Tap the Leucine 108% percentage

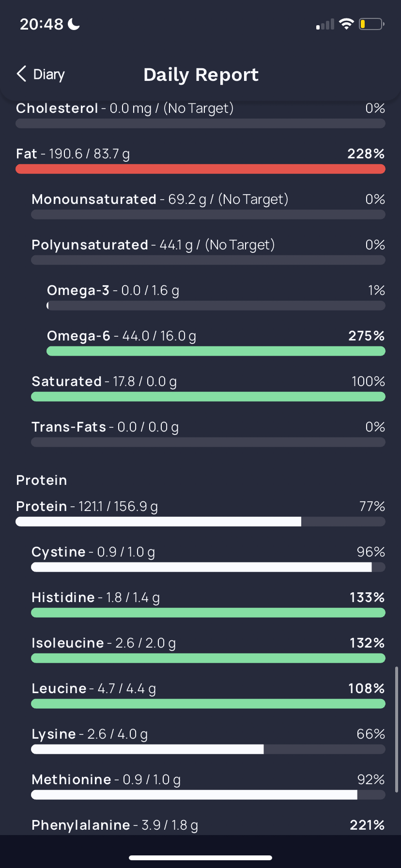point(366,689)
